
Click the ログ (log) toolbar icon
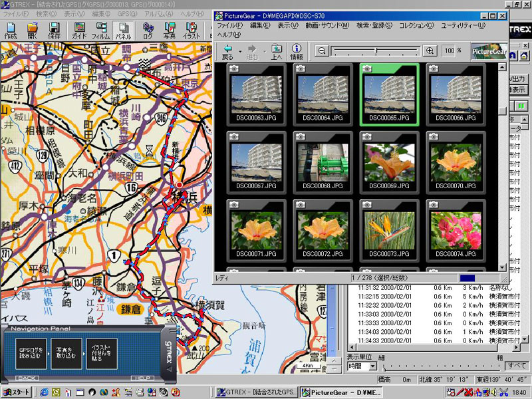148,31
